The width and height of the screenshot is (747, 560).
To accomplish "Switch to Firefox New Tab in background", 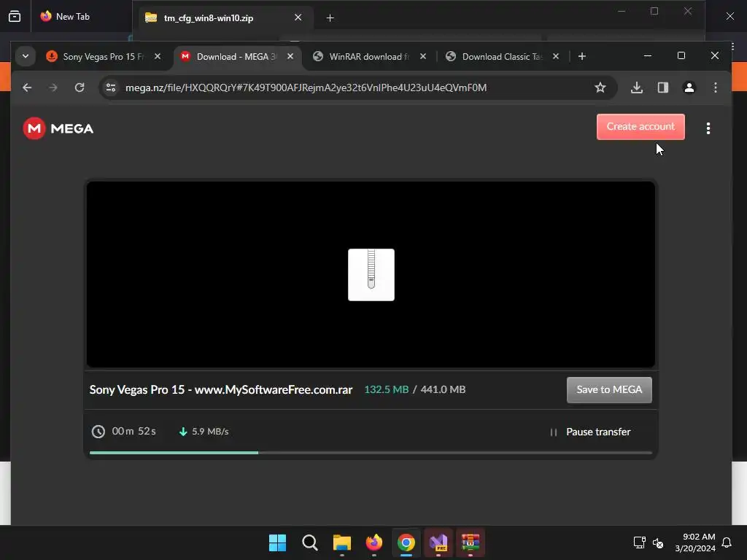I will [72, 17].
